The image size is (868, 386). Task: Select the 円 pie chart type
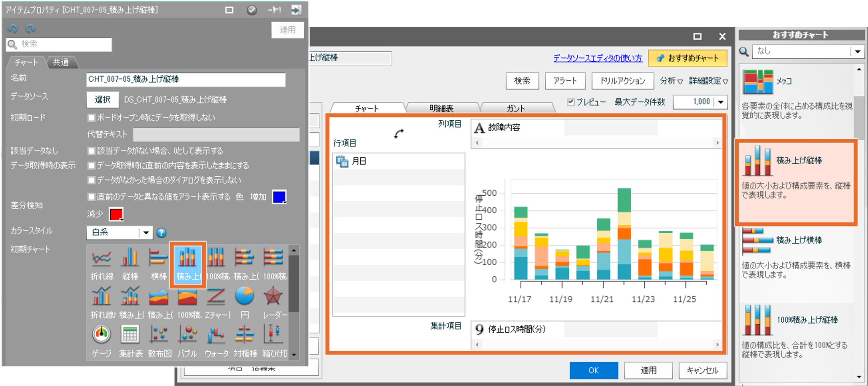pyautogui.click(x=245, y=302)
